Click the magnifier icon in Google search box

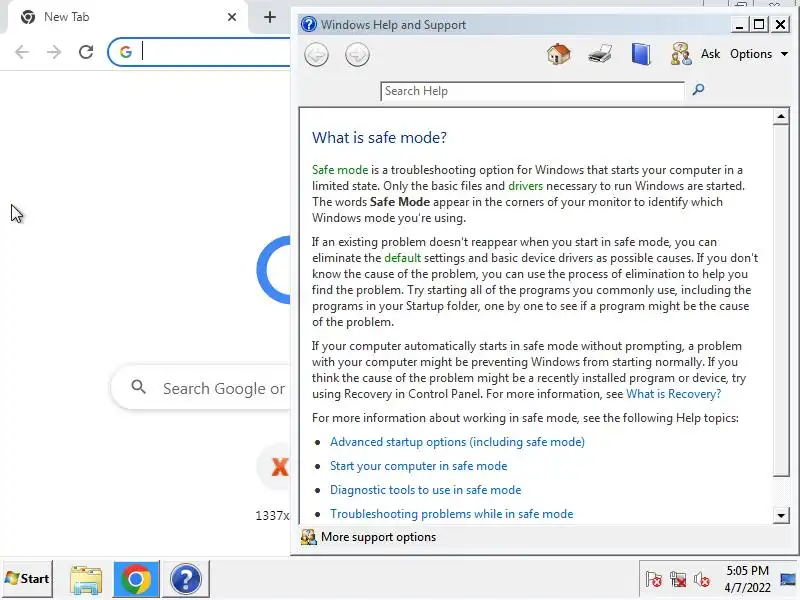[x=138, y=387]
